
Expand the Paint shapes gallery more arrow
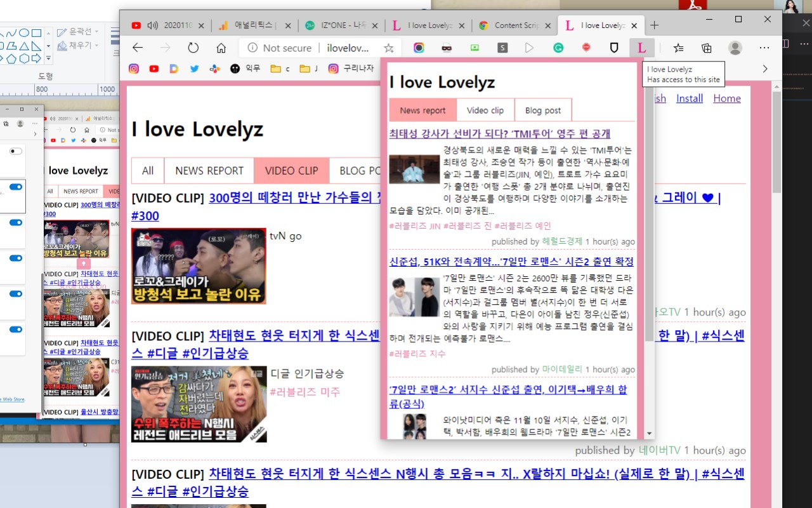[48, 58]
